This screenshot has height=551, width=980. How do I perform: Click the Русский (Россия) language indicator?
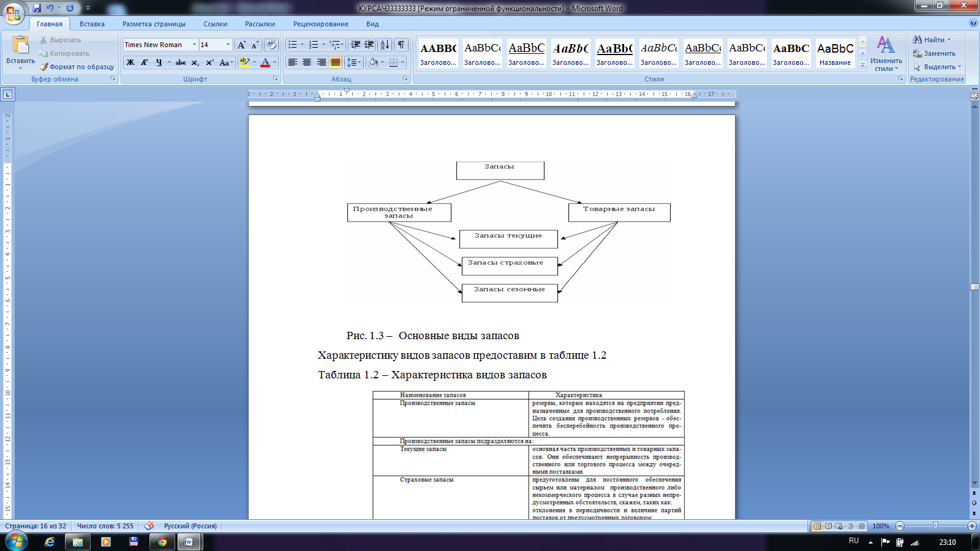(190, 526)
